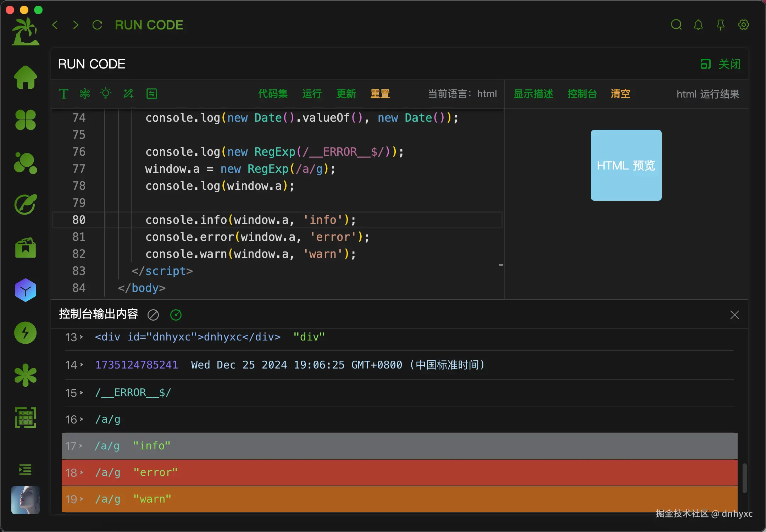Click the mobile preview icon beside 关闭

(705, 64)
